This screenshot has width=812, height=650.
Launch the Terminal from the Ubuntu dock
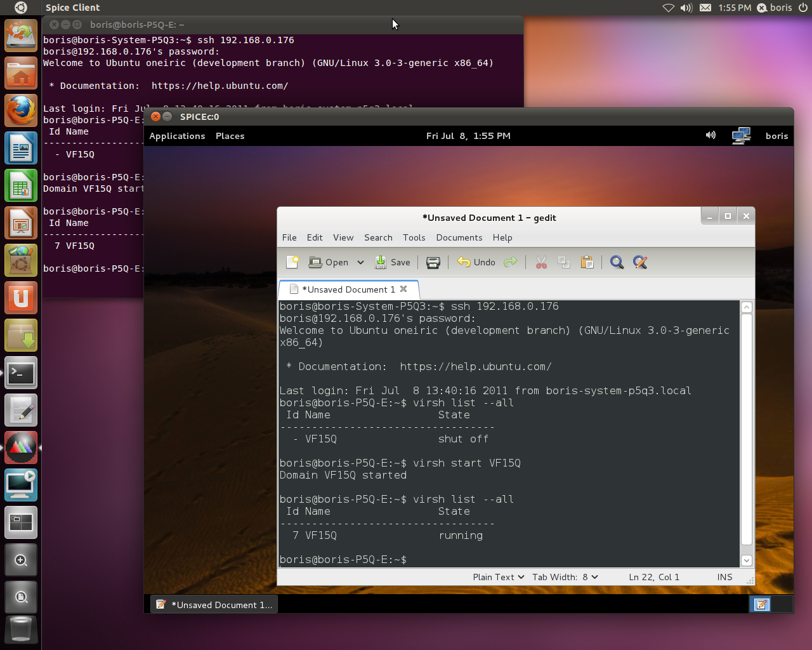(x=20, y=373)
